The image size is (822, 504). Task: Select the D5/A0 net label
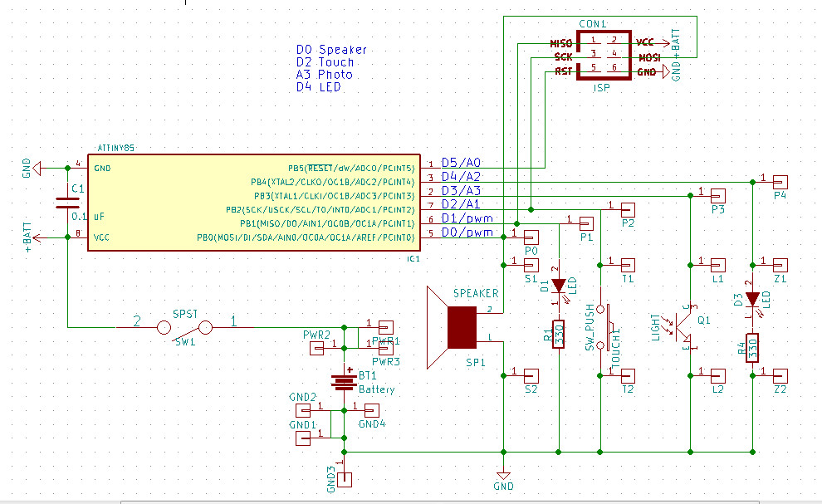click(x=462, y=163)
